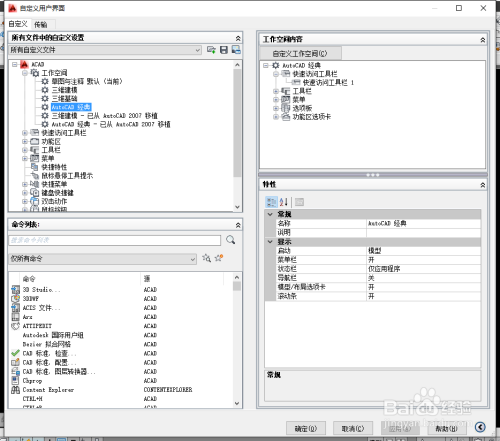This screenshot has height=441, width=500.
Task: Click the 搜索命令列表 search field
Action: tap(114, 240)
